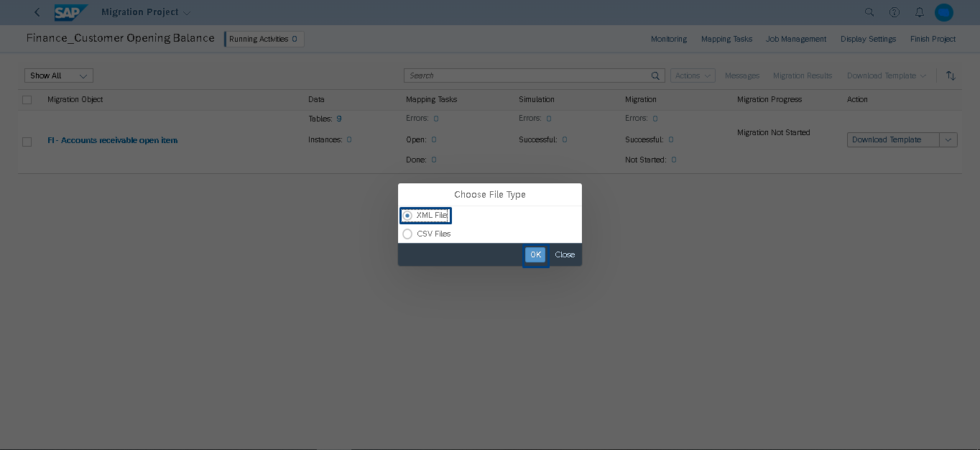Click Migration Not Started status text
This screenshot has width=980, height=450.
(773, 132)
